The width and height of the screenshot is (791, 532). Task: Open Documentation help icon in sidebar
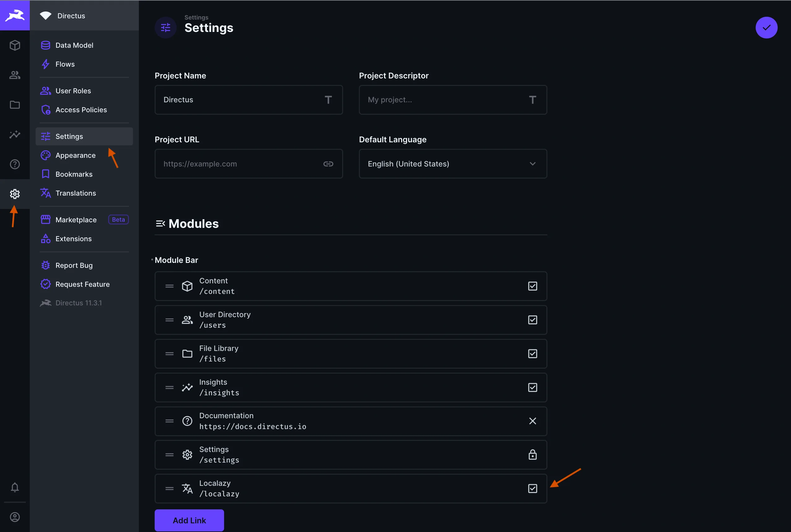click(x=15, y=164)
